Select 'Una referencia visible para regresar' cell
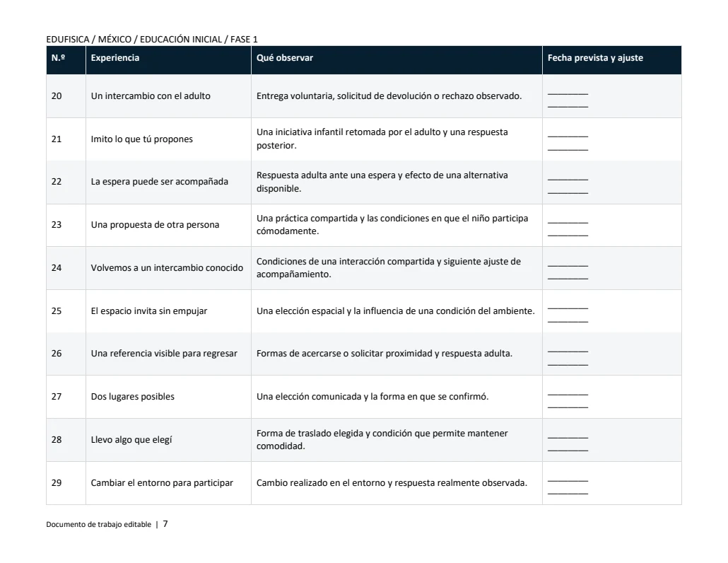The height and width of the screenshot is (563, 728). (168, 354)
